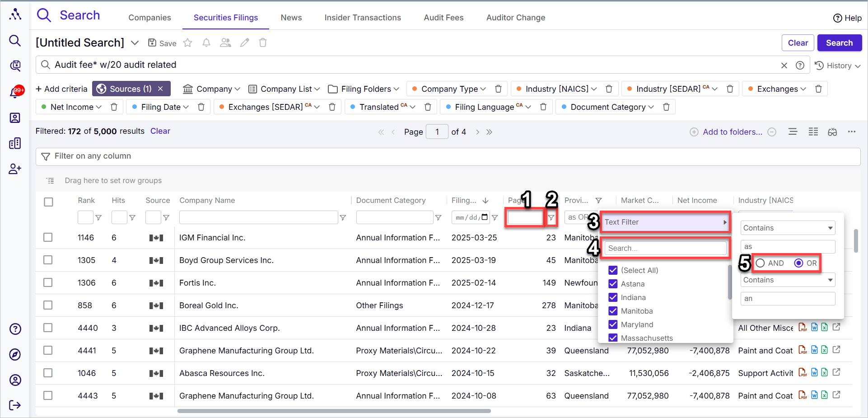Click the horizontal scrollbar under the table

click(x=334, y=411)
